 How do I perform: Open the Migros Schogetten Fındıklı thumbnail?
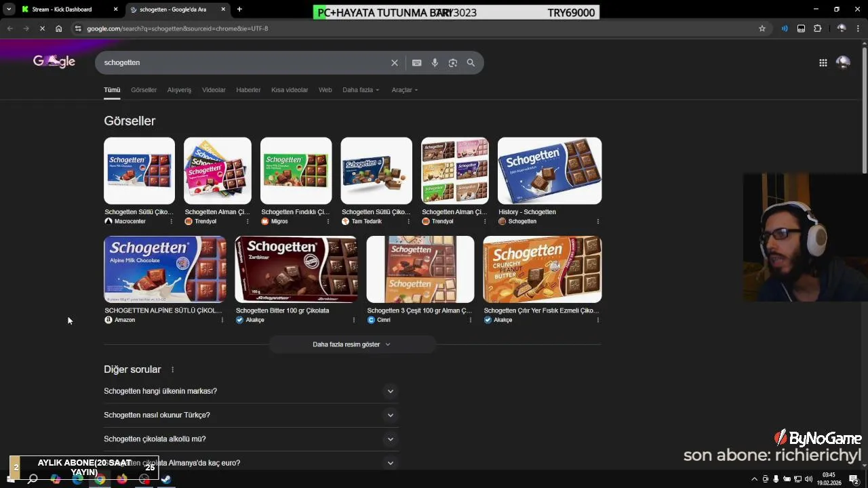(x=296, y=171)
